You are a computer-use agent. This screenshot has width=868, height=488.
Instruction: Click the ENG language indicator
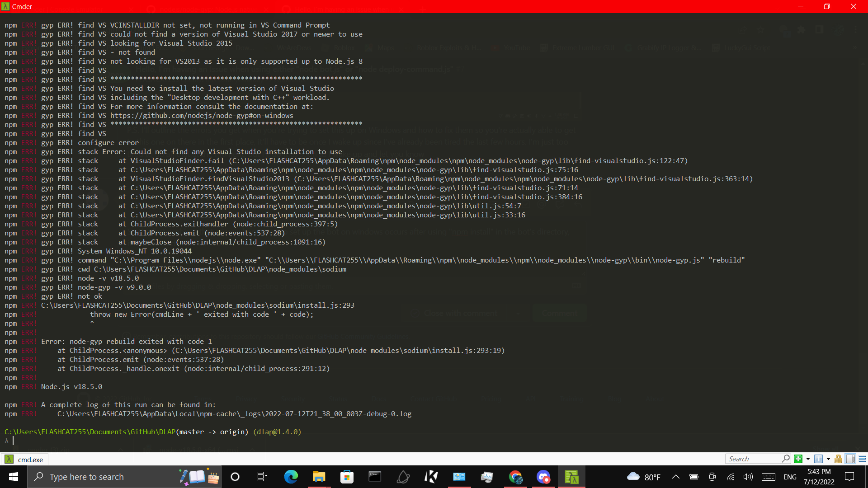tap(790, 477)
